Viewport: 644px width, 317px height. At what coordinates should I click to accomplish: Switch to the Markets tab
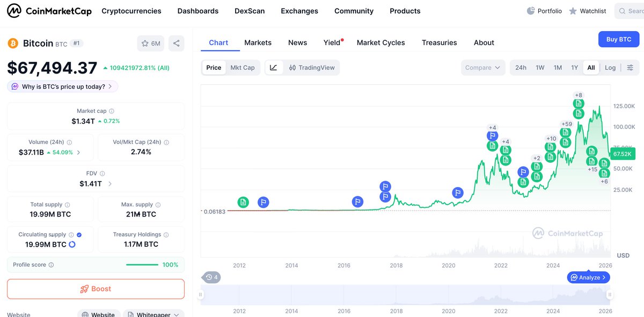[258, 42]
